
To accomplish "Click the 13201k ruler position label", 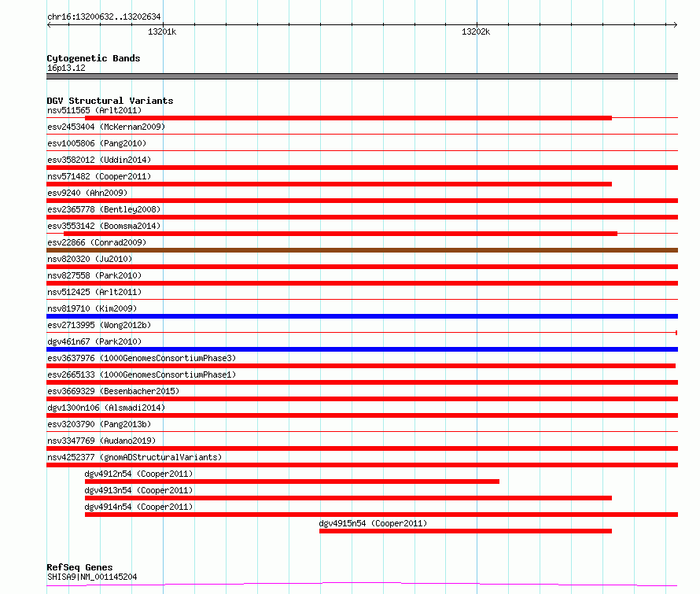I will click(162, 31).
